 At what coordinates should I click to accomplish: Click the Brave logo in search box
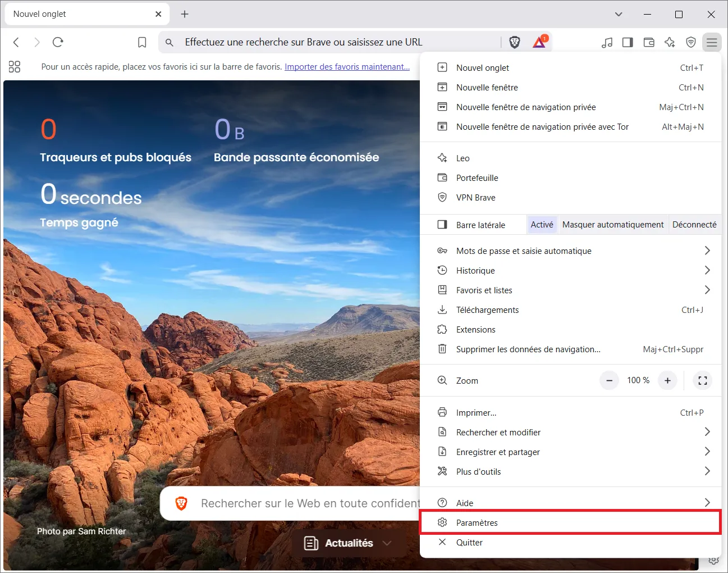181,503
